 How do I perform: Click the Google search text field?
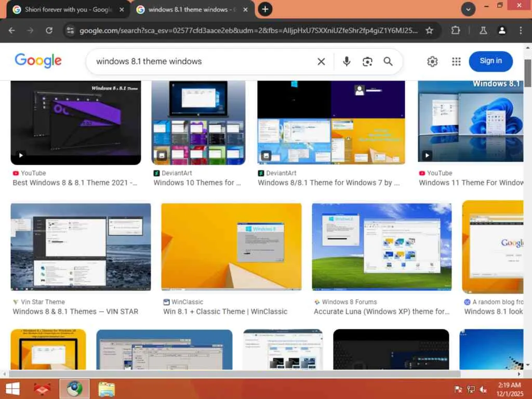tap(204, 61)
